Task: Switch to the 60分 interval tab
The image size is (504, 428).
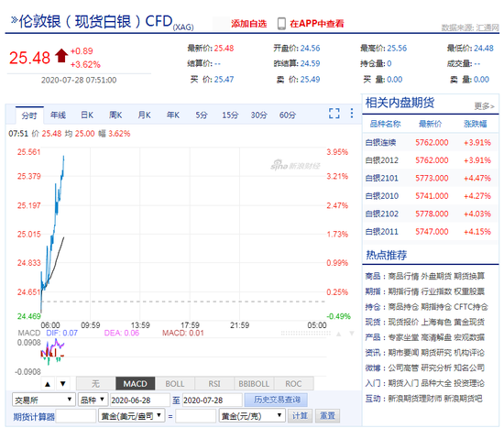Action: 288,115
